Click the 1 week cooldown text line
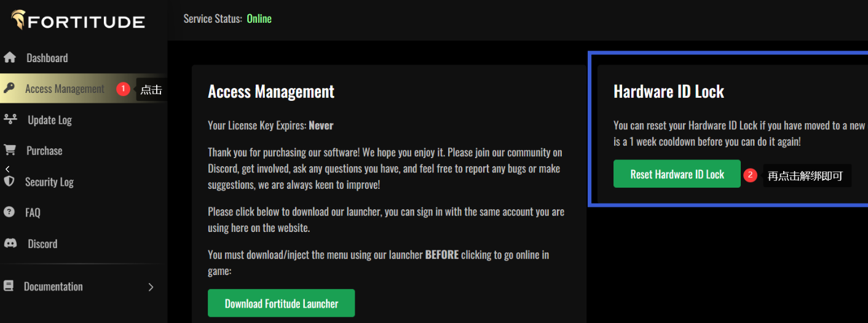 [707, 142]
